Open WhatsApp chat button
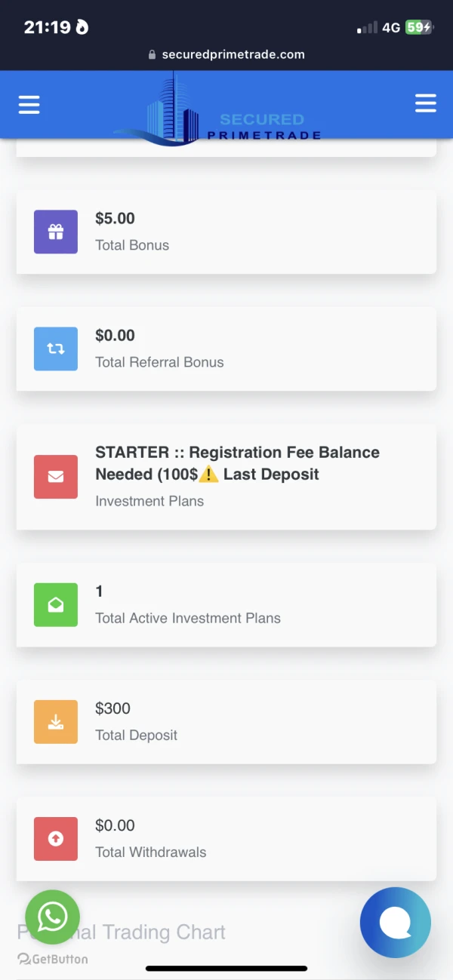The height and width of the screenshot is (980, 453). (53, 917)
